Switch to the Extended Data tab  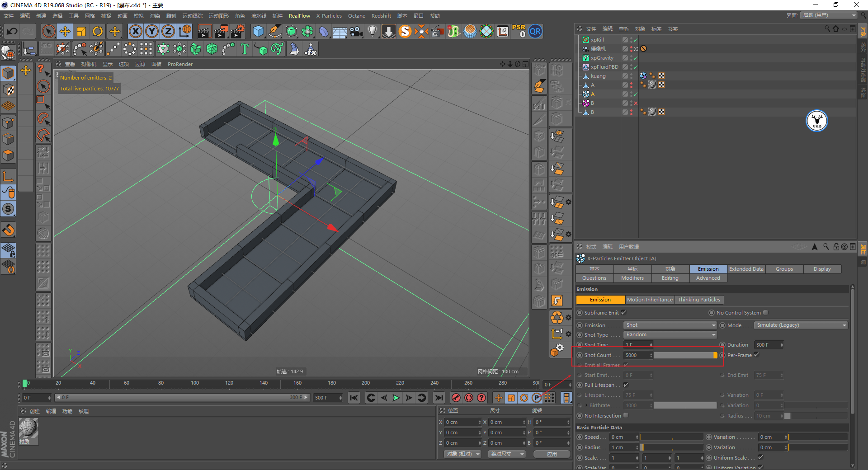point(746,269)
